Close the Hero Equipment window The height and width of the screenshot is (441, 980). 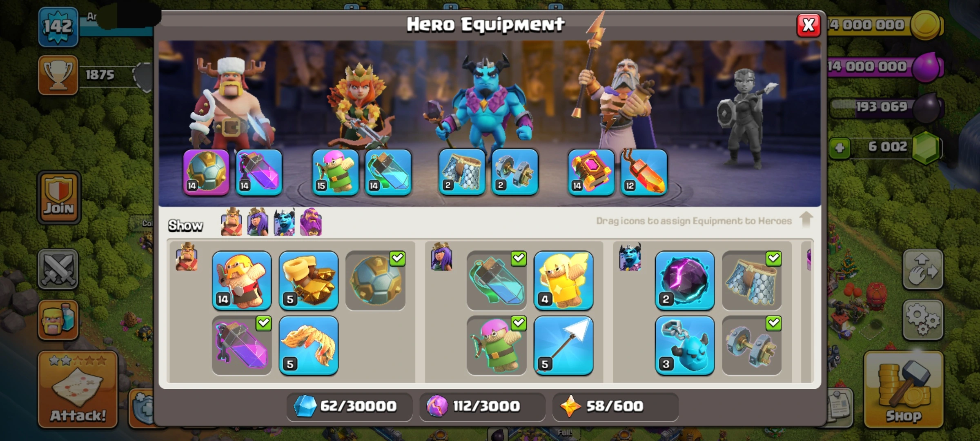coord(808,25)
